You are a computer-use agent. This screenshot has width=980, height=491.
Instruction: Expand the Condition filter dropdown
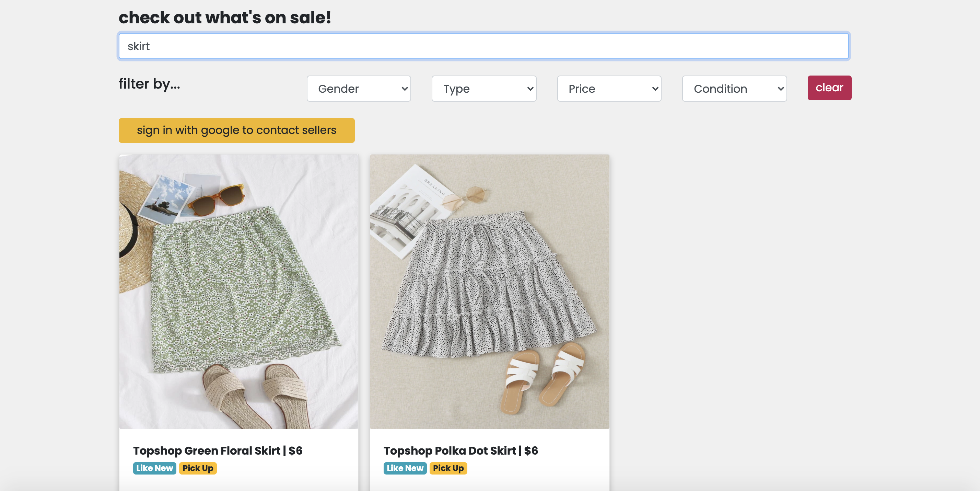coord(734,89)
